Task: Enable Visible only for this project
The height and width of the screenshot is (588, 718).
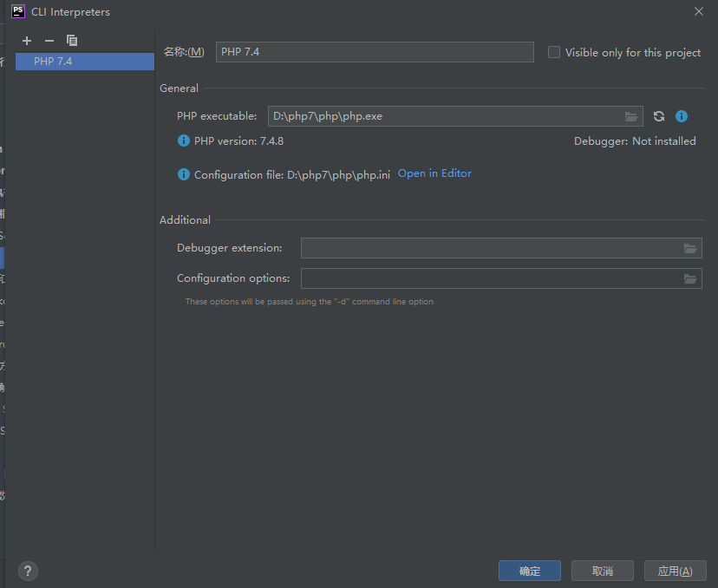Action: [x=554, y=52]
